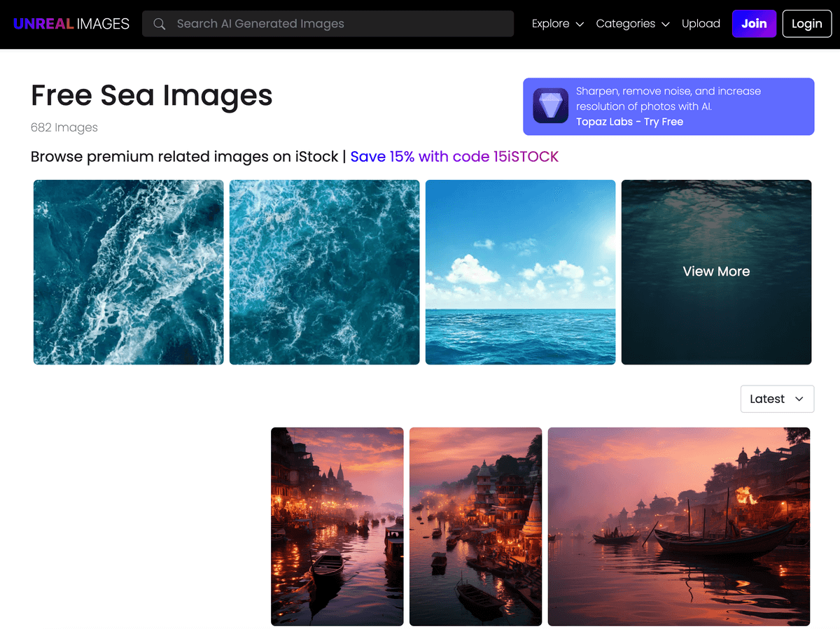Click the UNREAL IMAGES logo

pyautogui.click(x=70, y=23)
